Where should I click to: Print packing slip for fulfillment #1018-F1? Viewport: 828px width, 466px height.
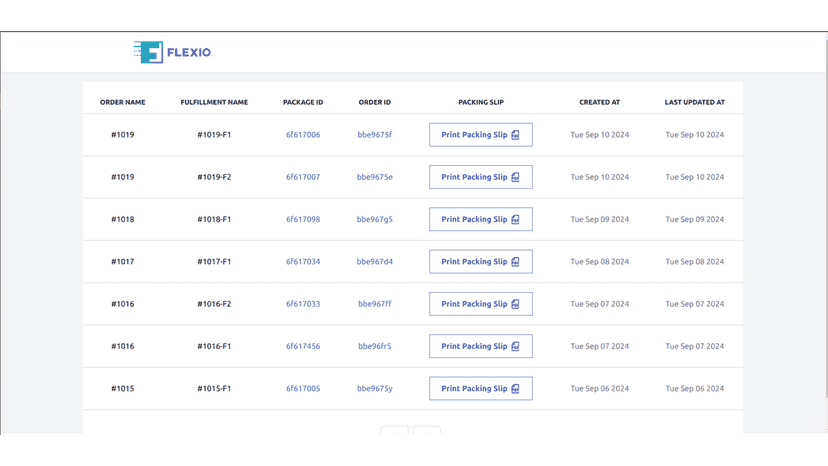[x=481, y=219]
